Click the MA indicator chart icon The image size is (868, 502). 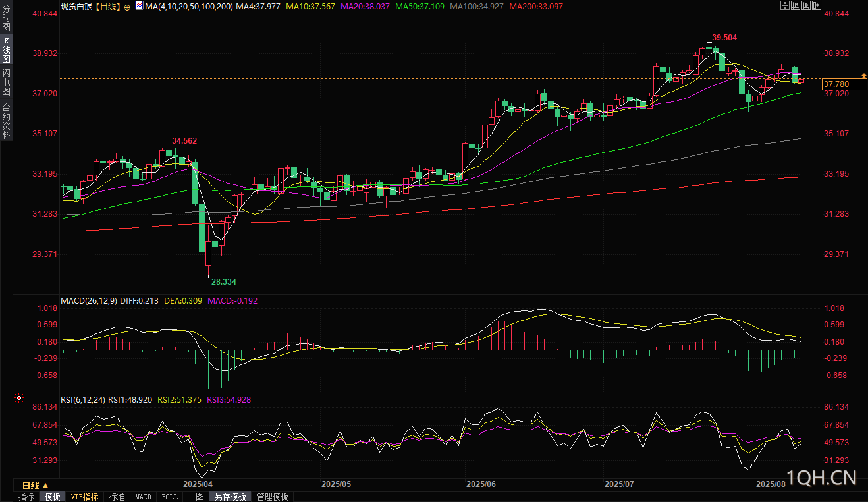click(138, 6)
